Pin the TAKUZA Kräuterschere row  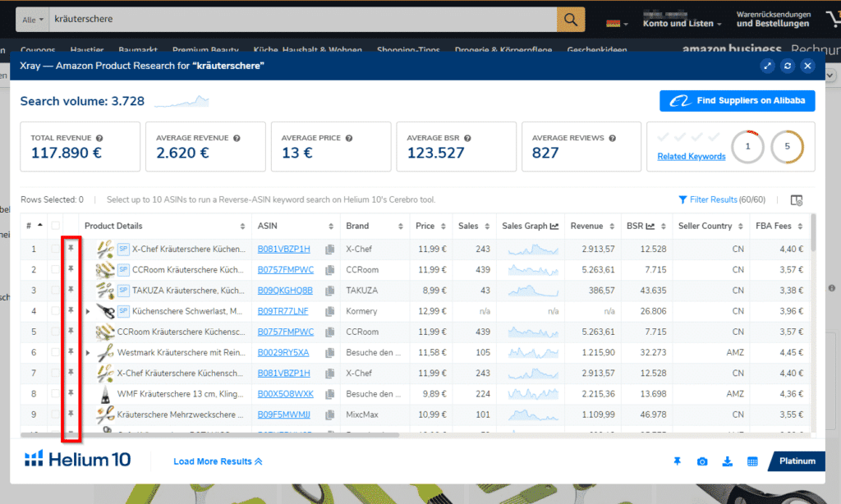click(x=71, y=290)
